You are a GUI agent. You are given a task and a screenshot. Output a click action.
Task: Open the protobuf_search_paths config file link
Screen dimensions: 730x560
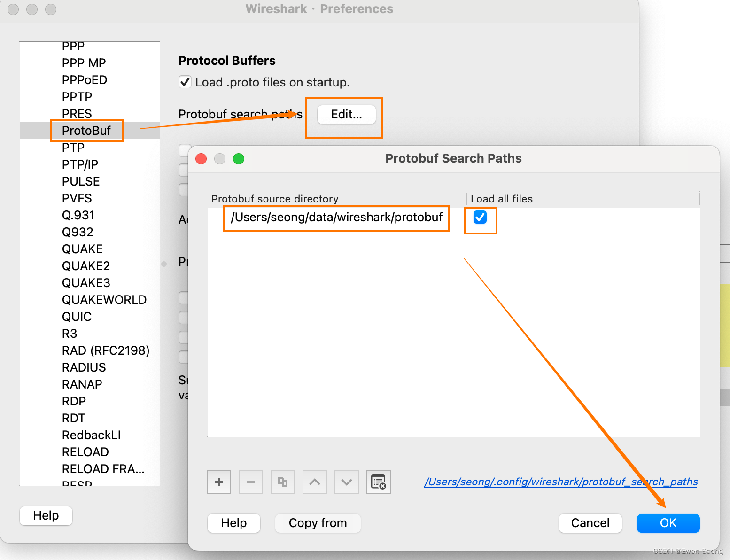tap(561, 482)
